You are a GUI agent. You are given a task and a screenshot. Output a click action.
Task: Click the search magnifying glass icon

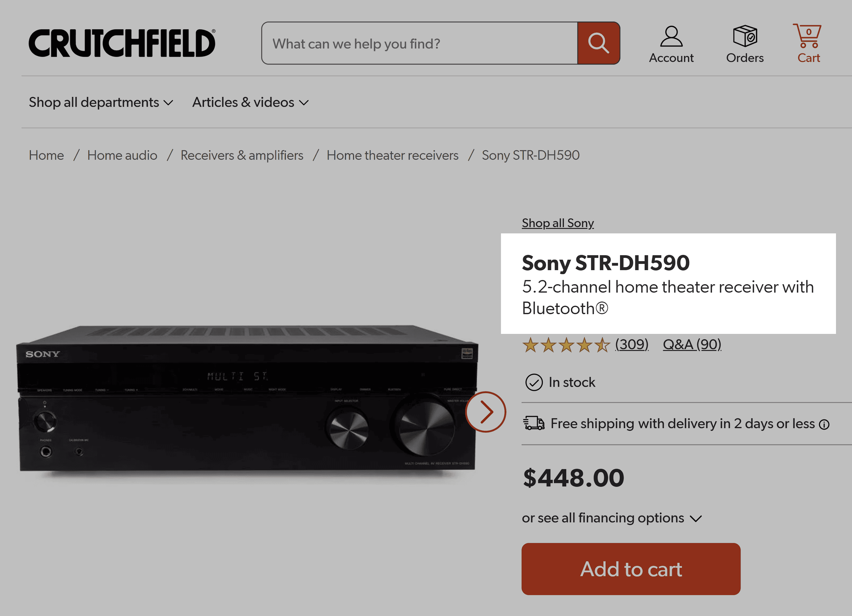(598, 43)
